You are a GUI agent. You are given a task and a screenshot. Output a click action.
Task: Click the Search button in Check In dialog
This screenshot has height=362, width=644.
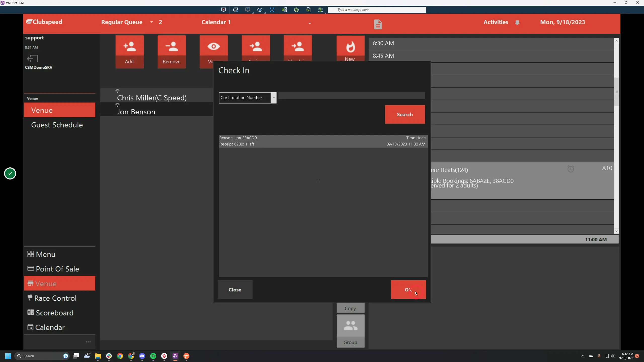[405, 114]
